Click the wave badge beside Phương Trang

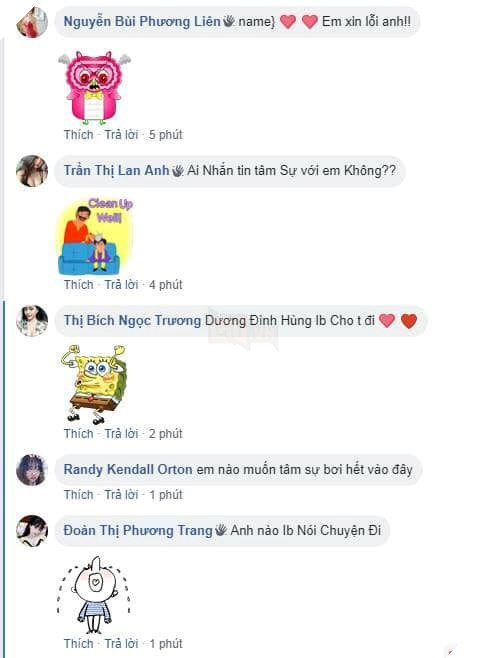[221, 530]
